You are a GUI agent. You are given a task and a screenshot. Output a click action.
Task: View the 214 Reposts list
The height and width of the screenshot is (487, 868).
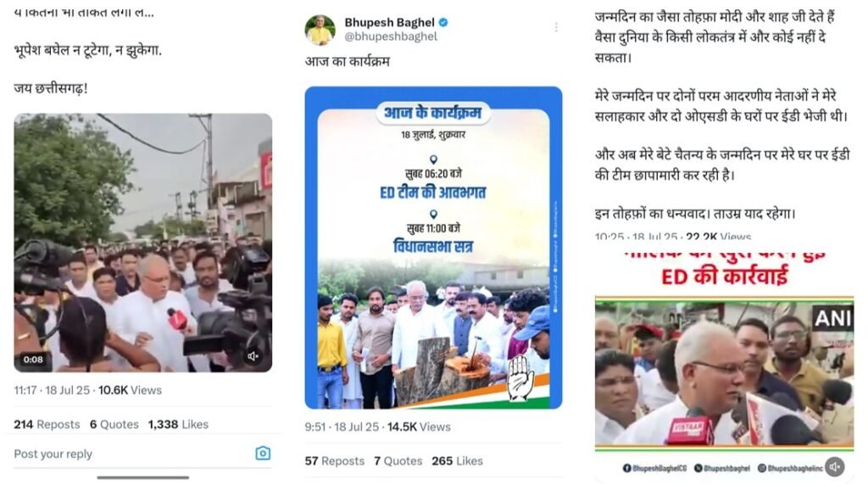coord(47,424)
